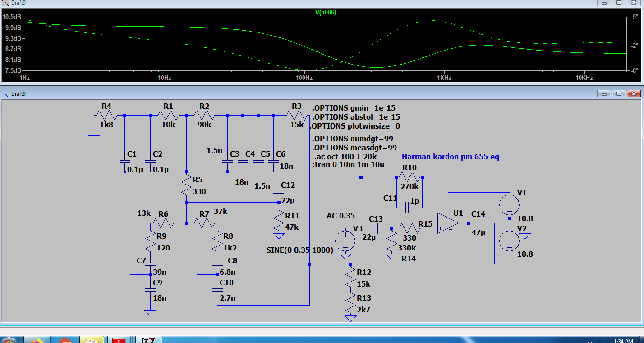Select the C14 capacitor symbol
644x343 pixels.
click(x=479, y=223)
